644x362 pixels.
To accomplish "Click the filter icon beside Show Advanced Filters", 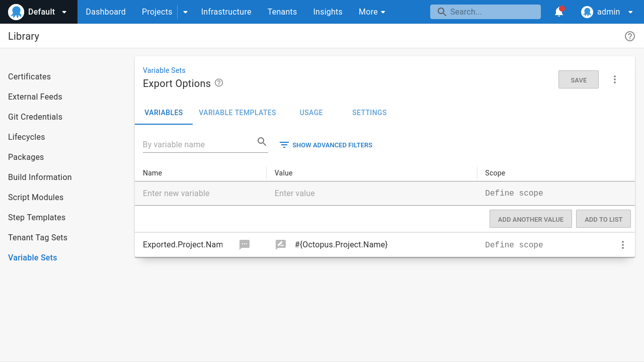I will pos(284,145).
